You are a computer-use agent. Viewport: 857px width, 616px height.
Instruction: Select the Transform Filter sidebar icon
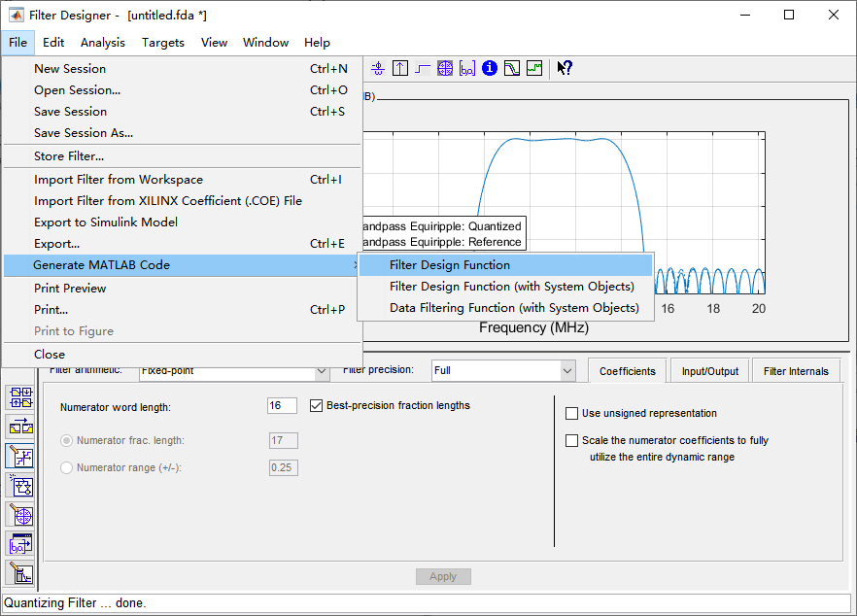pyautogui.click(x=19, y=426)
